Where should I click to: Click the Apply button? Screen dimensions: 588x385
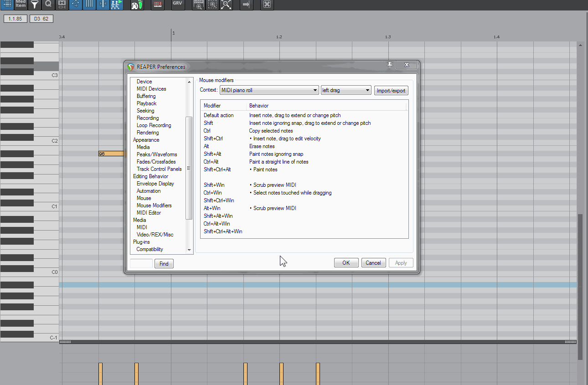point(401,262)
